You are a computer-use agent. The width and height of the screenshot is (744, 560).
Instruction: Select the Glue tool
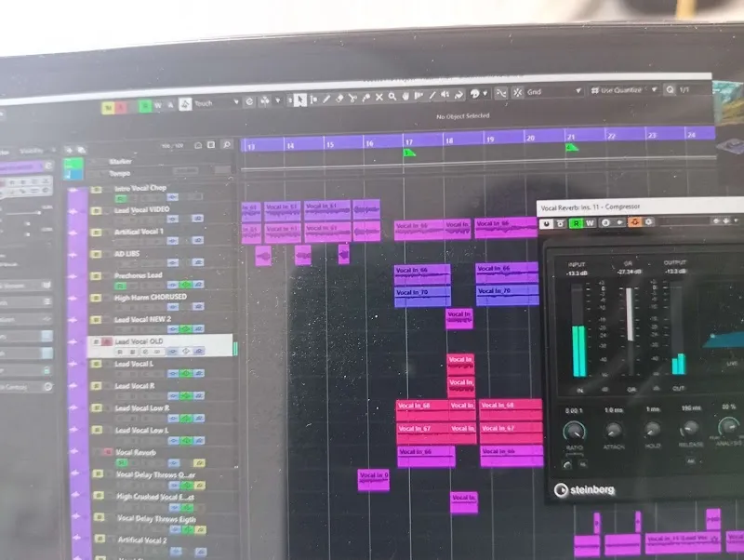[x=365, y=98]
